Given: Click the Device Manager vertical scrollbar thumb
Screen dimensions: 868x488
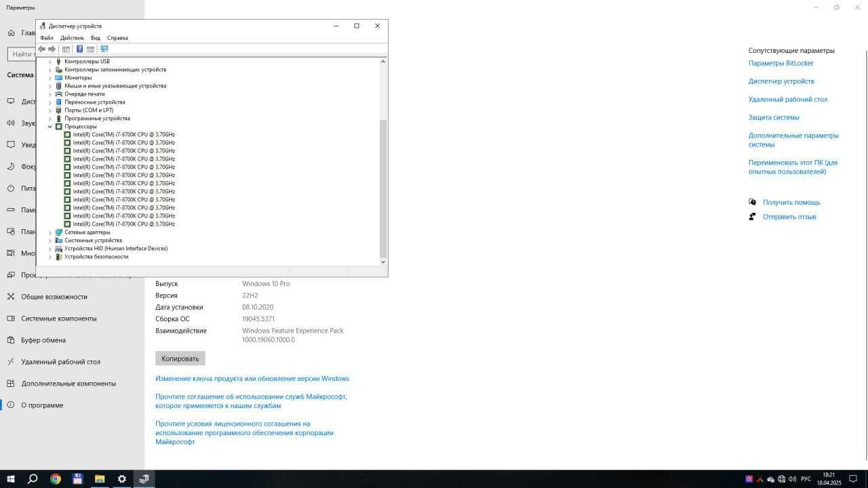Looking at the screenshot, I should coord(383,188).
